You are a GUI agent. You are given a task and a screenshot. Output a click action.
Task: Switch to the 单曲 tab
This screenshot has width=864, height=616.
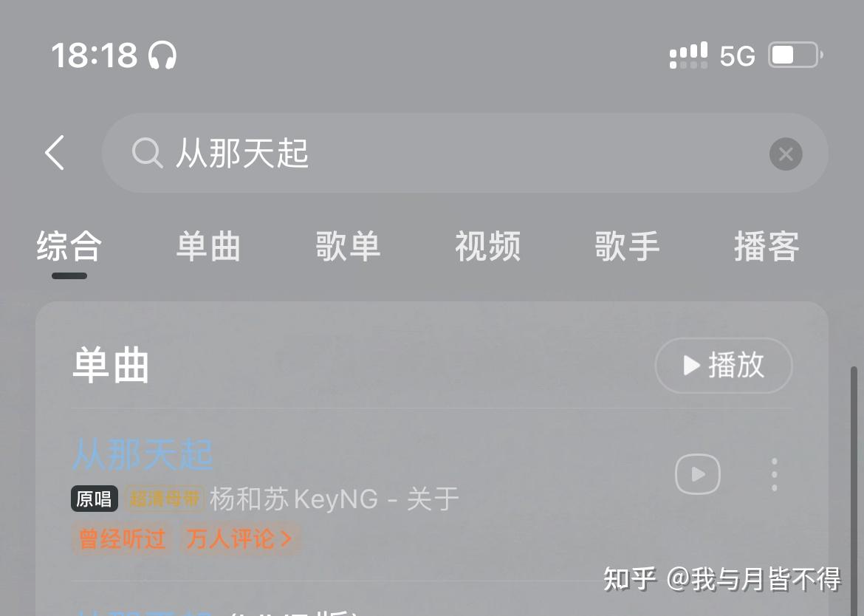click(208, 246)
